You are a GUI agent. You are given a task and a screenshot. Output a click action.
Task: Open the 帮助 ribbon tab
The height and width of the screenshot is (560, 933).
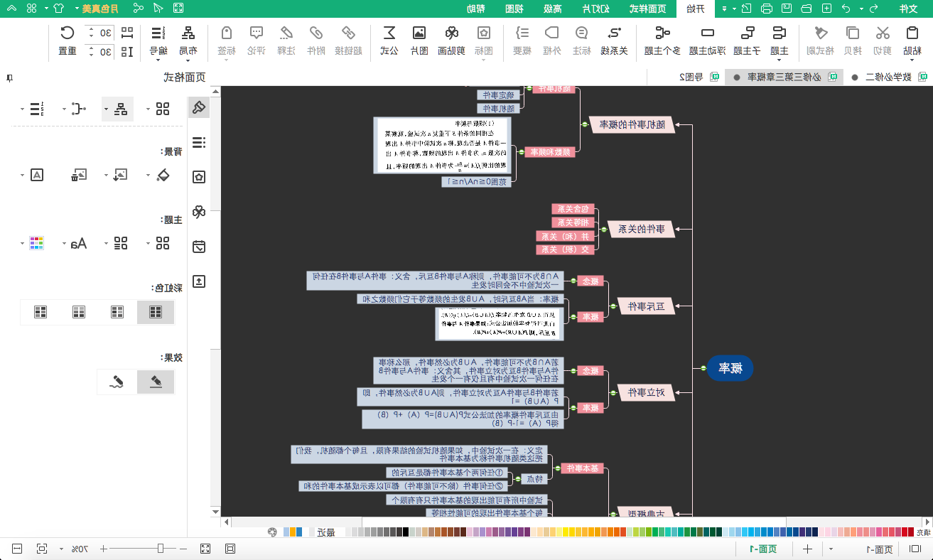pyautogui.click(x=476, y=9)
